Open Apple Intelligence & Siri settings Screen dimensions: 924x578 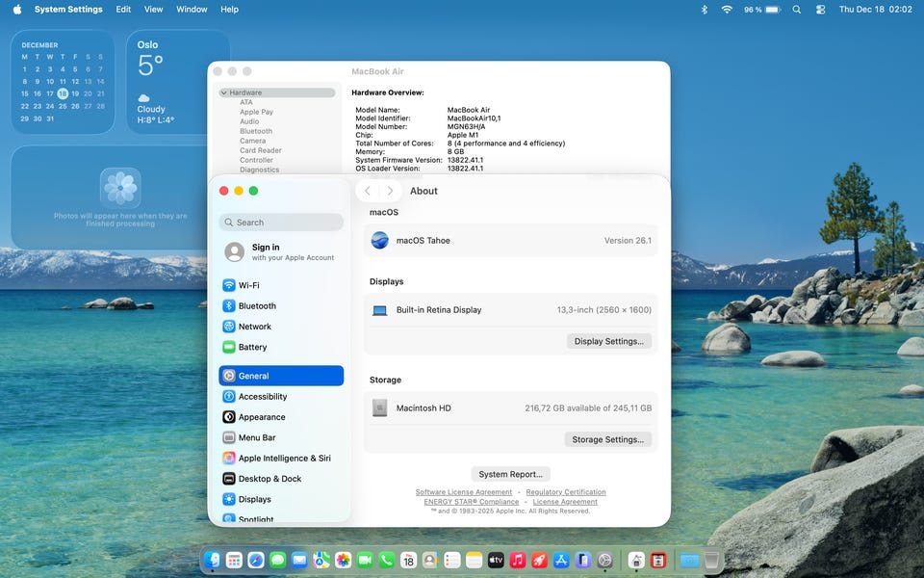pos(284,459)
